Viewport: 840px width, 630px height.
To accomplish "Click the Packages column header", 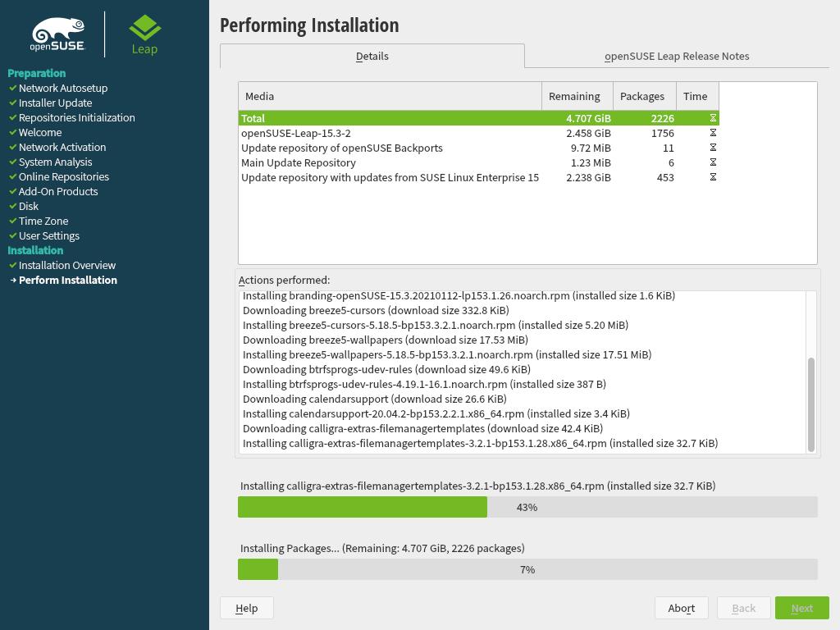I will pyautogui.click(x=645, y=96).
